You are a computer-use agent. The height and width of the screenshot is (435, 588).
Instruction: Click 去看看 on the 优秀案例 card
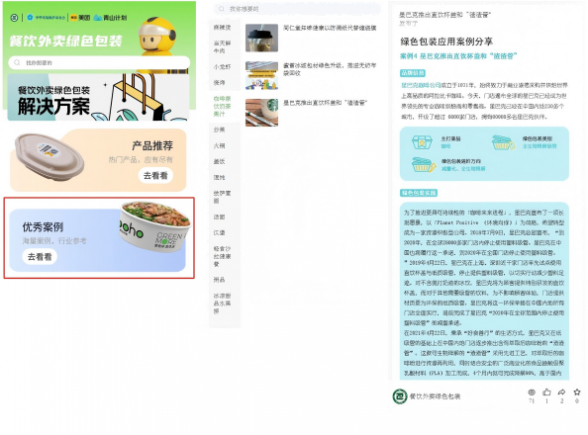(39, 257)
